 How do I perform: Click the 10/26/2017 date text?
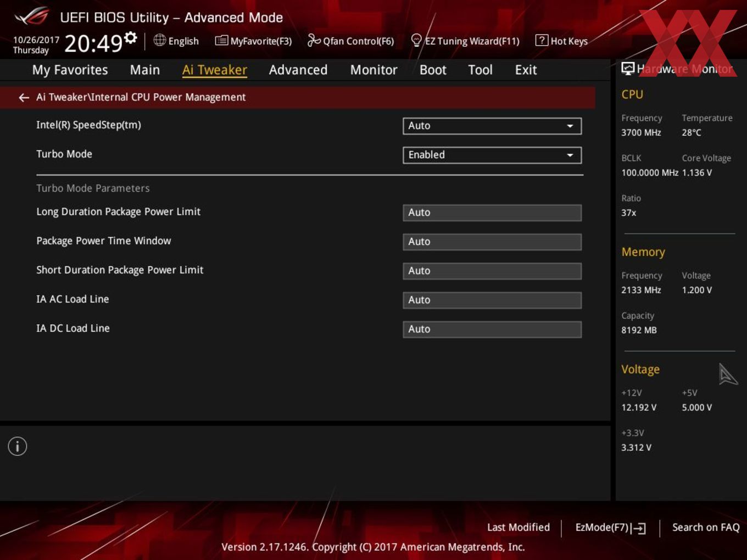[x=36, y=40]
